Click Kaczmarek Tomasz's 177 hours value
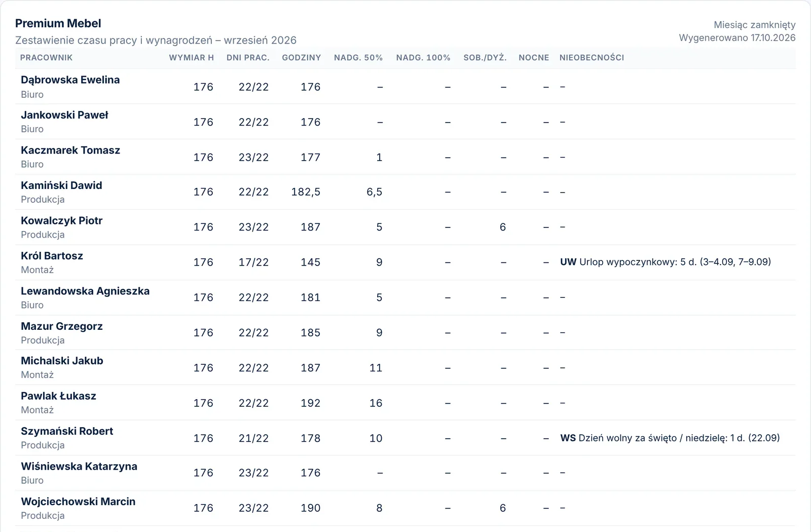The image size is (811, 532). tap(311, 158)
